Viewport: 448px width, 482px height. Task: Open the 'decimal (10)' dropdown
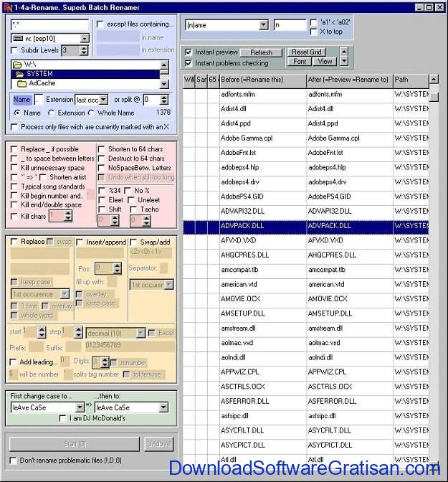(x=140, y=334)
